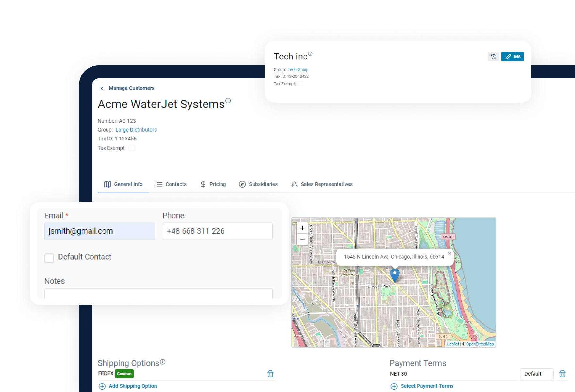Image resolution: width=575 pixels, height=392 pixels.
Task: Enable the Default Contact checkbox
Action: [49, 258]
